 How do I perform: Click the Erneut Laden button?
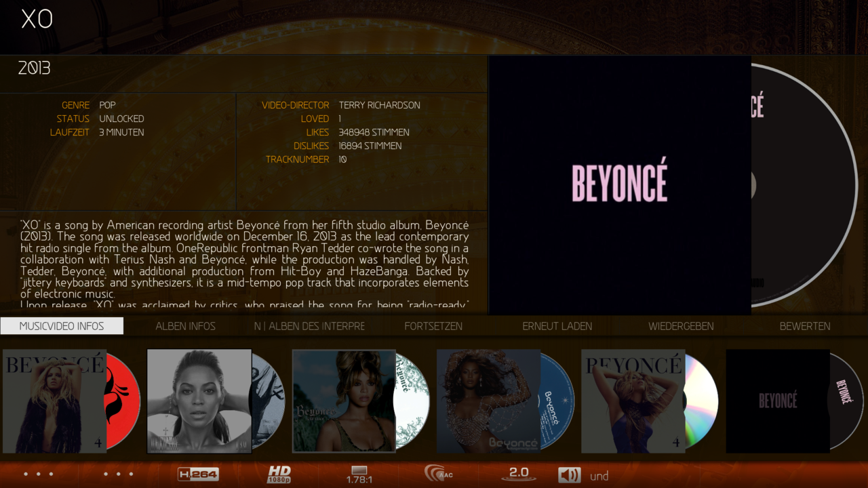coord(557,326)
